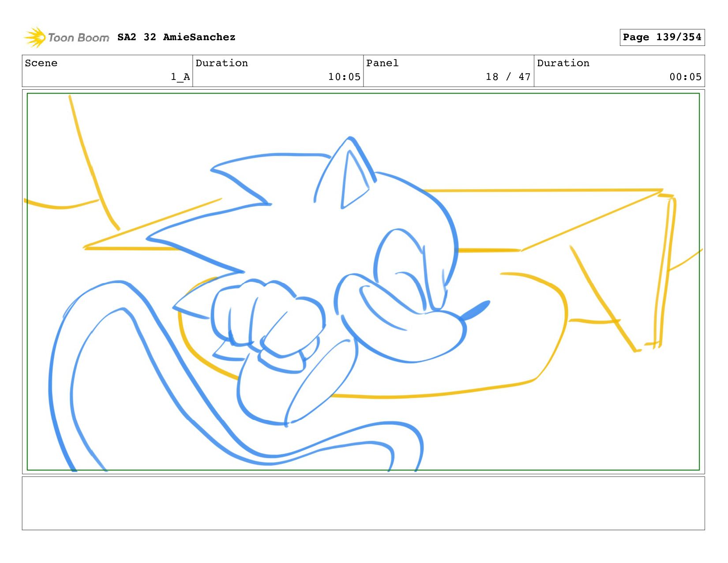Click the empty notes box below panel
The height and width of the screenshot is (563, 728).
(x=363, y=503)
